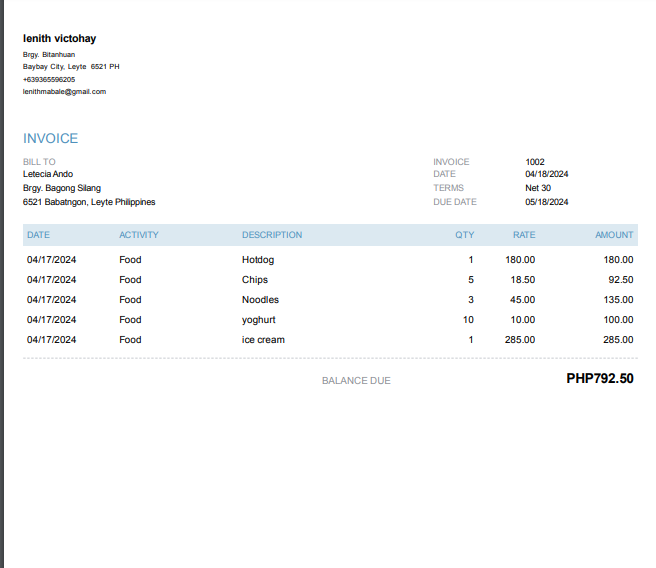Select the Brgy. Bitanhuan sender address line

(49, 55)
